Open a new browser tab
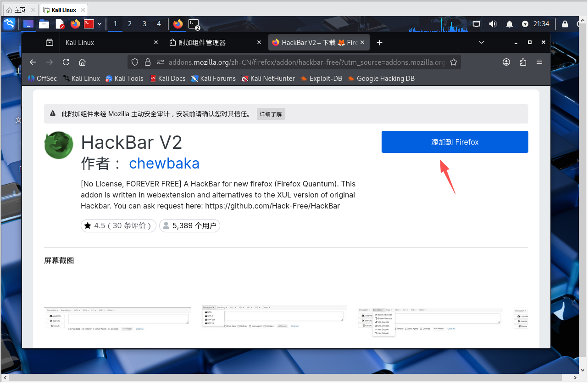This screenshot has width=588, height=383. point(379,42)
